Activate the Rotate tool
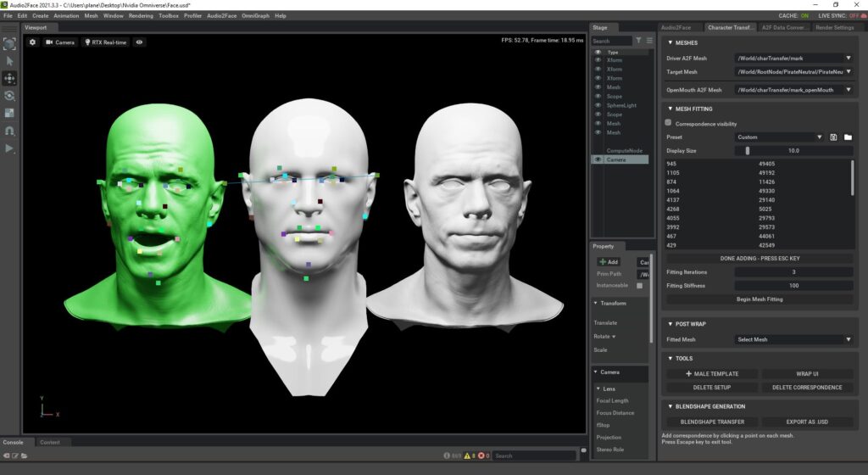Screen dimensions: 868x475 point(10,96)
